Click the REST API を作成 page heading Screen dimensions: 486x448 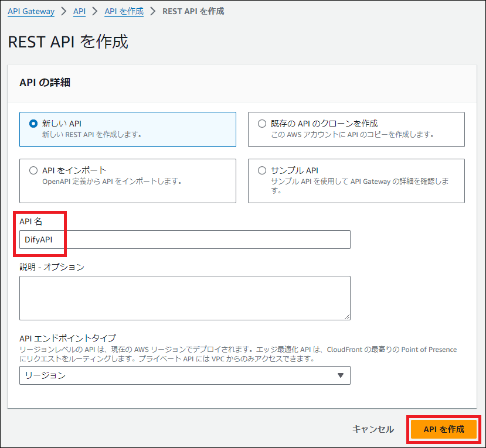coord(68,42)
